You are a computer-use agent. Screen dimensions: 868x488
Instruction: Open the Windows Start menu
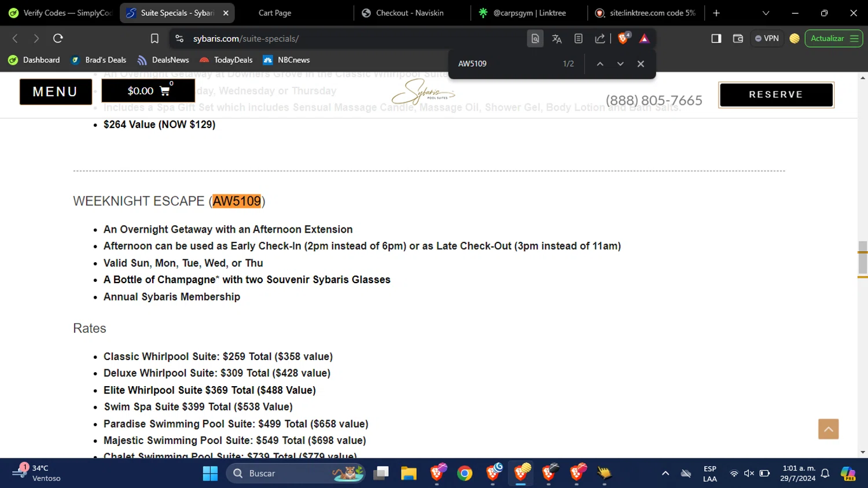click(x=210, y=474)
